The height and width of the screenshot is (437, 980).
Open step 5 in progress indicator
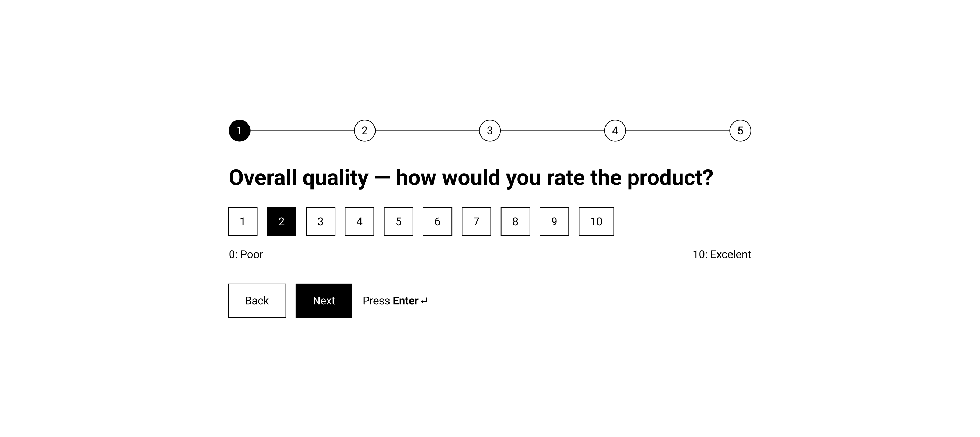pyautogui.click(x=740, y=131)
